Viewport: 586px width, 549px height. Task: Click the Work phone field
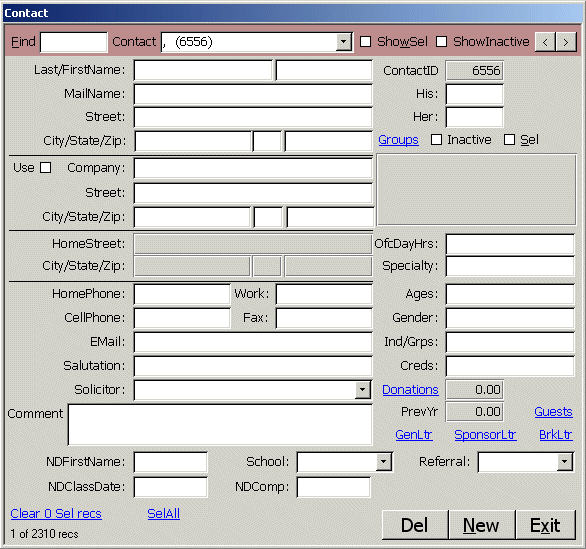point(324,294)
